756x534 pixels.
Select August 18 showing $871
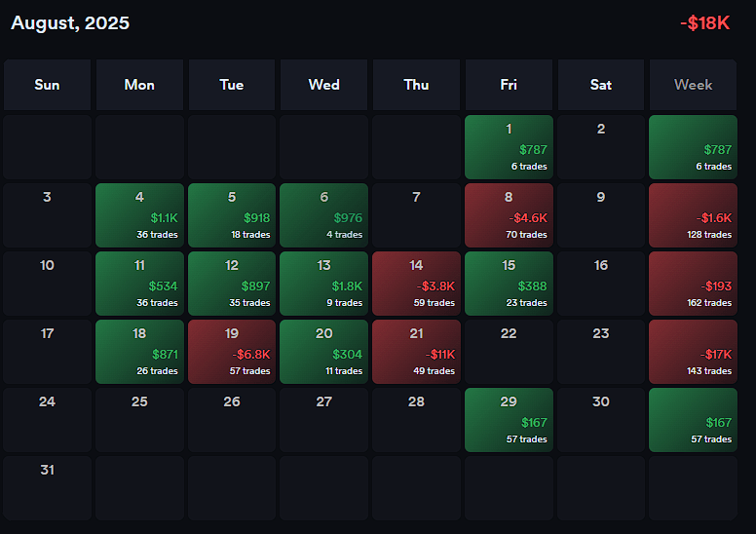click(x=139, y=352)
